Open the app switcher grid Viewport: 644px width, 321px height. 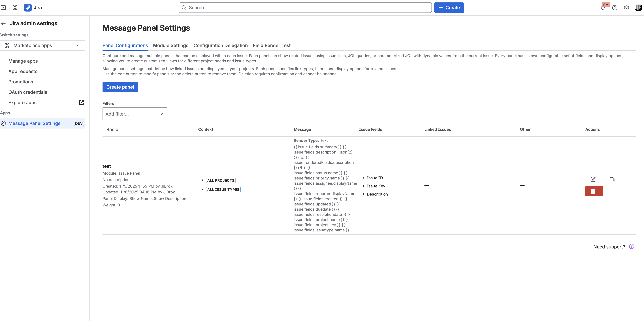(x=14, y=7)
